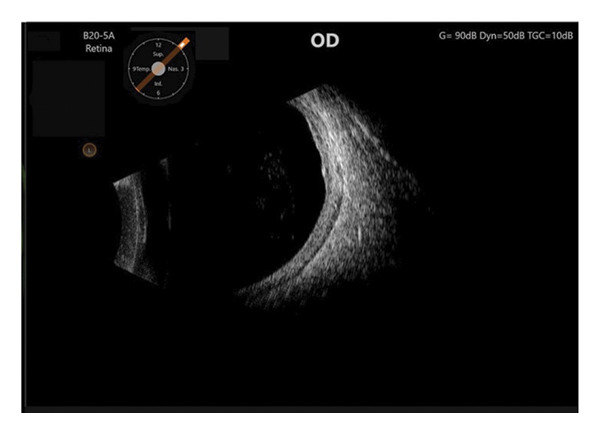This screenshot has height=434, width=600.
Task: Click the probe orientation clock dial
Action: [x=158, y=69]
